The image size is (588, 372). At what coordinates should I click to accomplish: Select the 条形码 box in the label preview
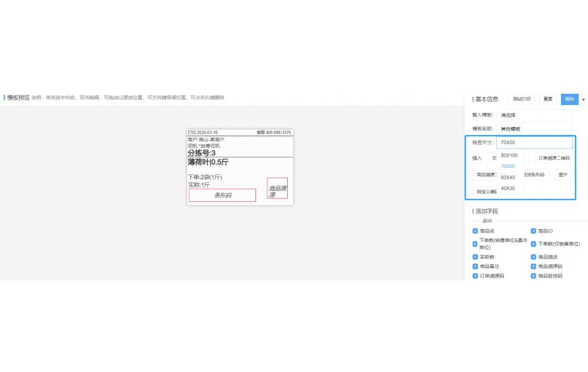click(223, 195)
